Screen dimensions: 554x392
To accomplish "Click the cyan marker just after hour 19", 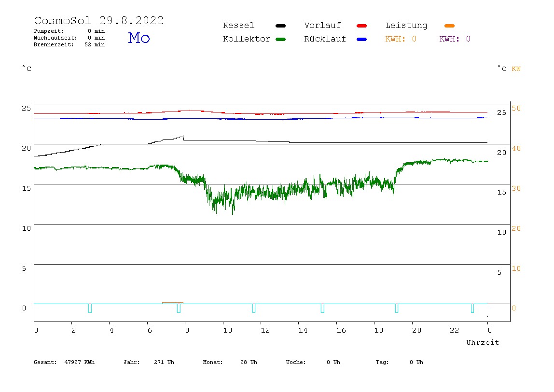I will 397,308.
